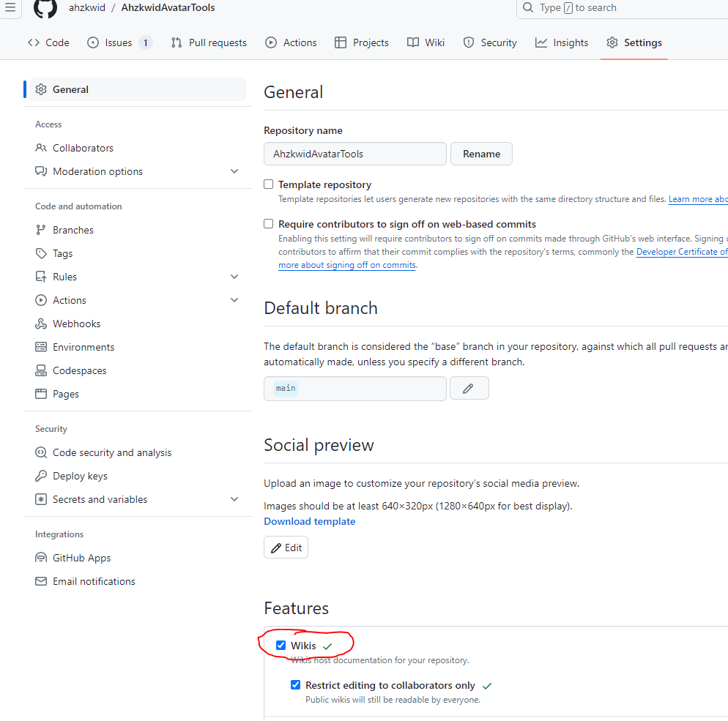Open the Projects tab
This screenshot has height=721, width=728.
click(362, 42)
